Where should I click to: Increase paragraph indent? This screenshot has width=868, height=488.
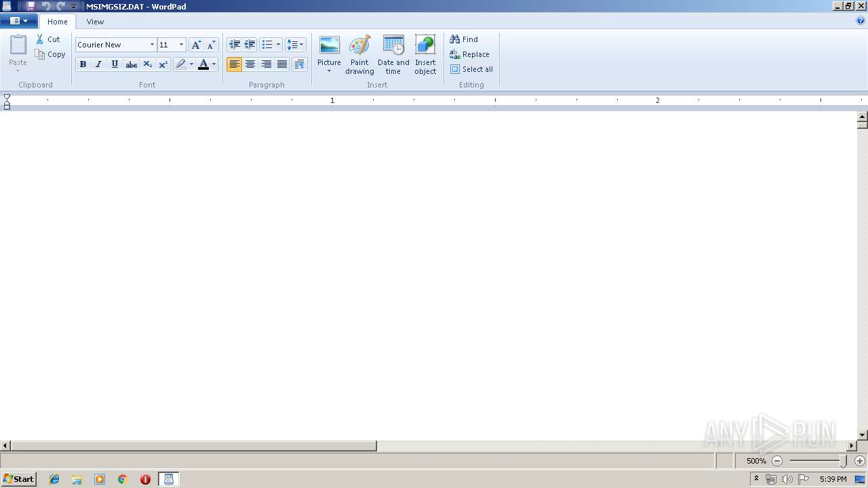(250, 45)
